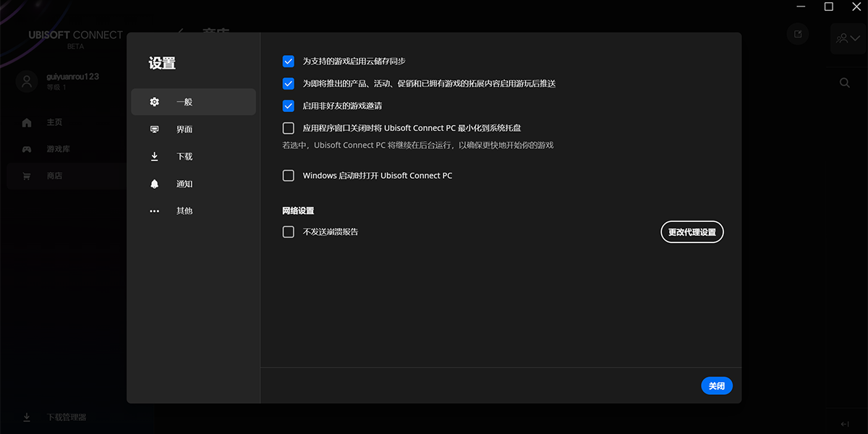Click the username guiyuanrou123
The width and height of the screenshot is (868, 434).
click(x=72, y=76)
